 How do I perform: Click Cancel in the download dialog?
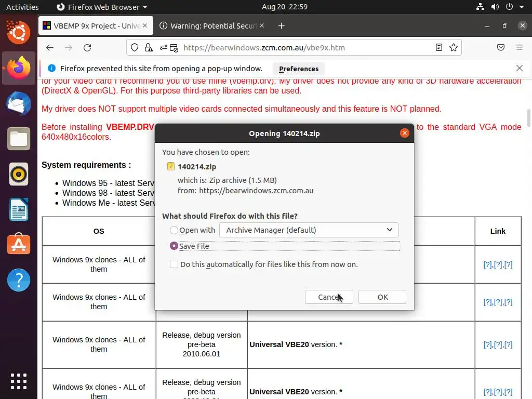click(x=329, y=297)
